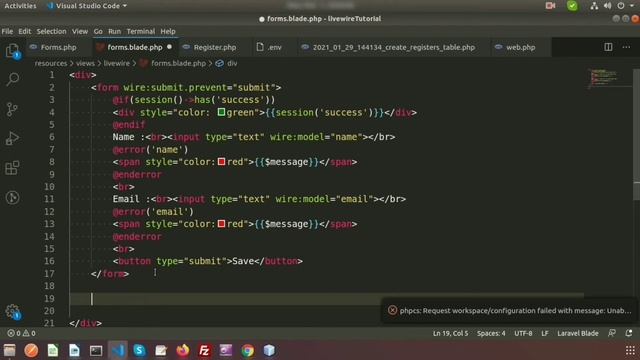Click the phpcs error notification toast
640x360 pixels.
click(509, 311)
